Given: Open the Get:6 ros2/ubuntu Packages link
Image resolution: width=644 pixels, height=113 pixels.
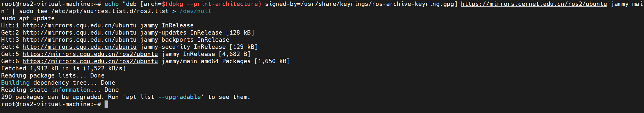Looking at the screenshot, I should 90,61.
